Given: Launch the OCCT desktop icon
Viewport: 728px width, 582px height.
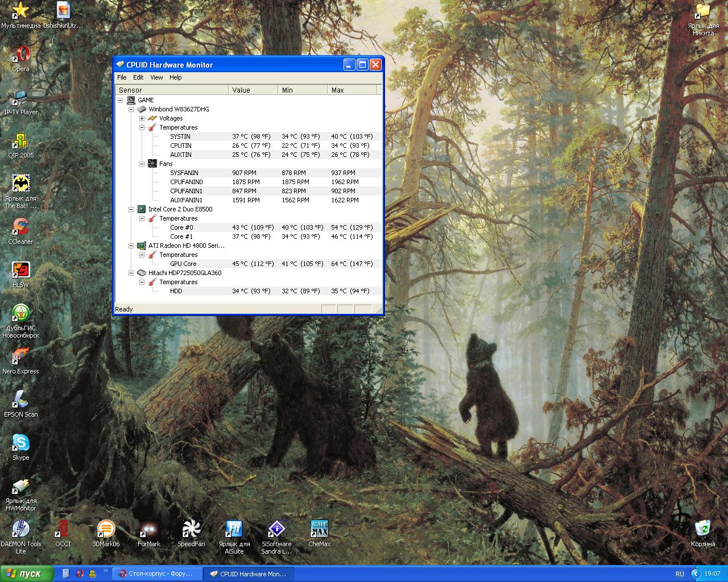Looking at the screenshot, I should (63, 530).
